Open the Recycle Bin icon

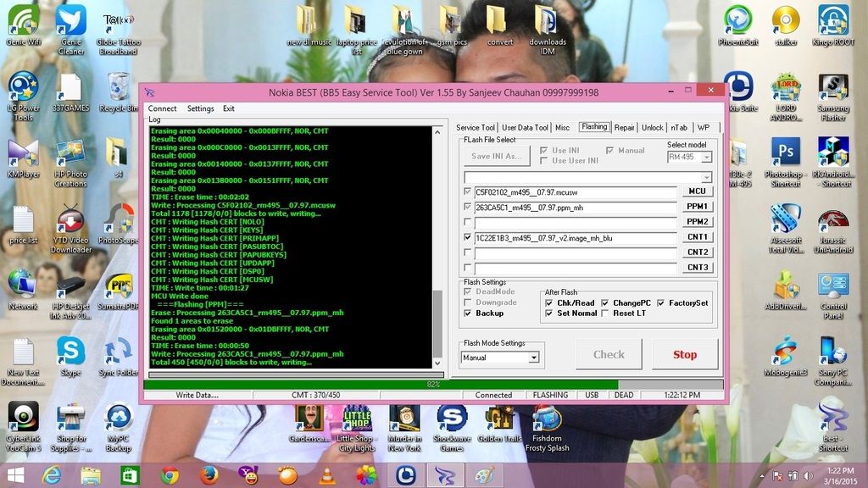(x=119, y=89)
